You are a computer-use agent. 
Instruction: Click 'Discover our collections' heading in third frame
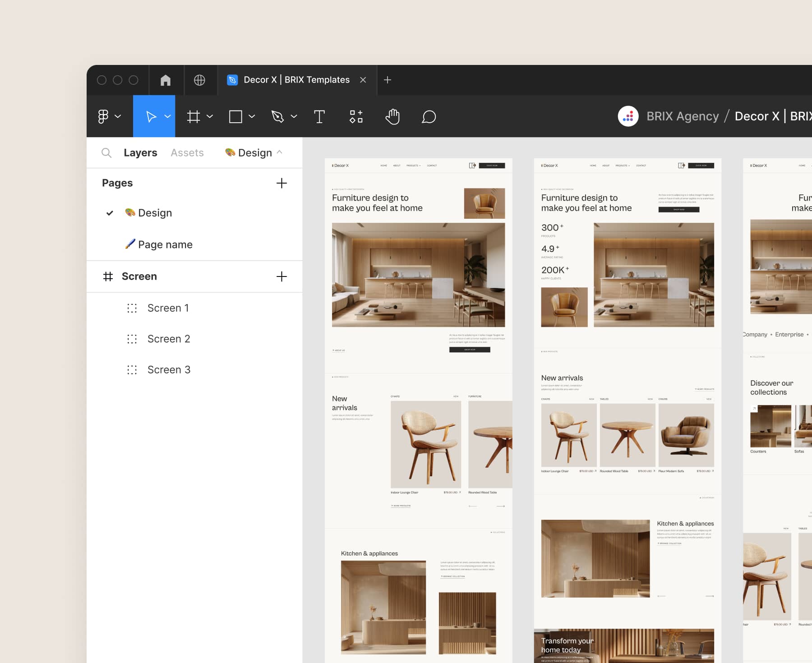(x=771, y=387)
